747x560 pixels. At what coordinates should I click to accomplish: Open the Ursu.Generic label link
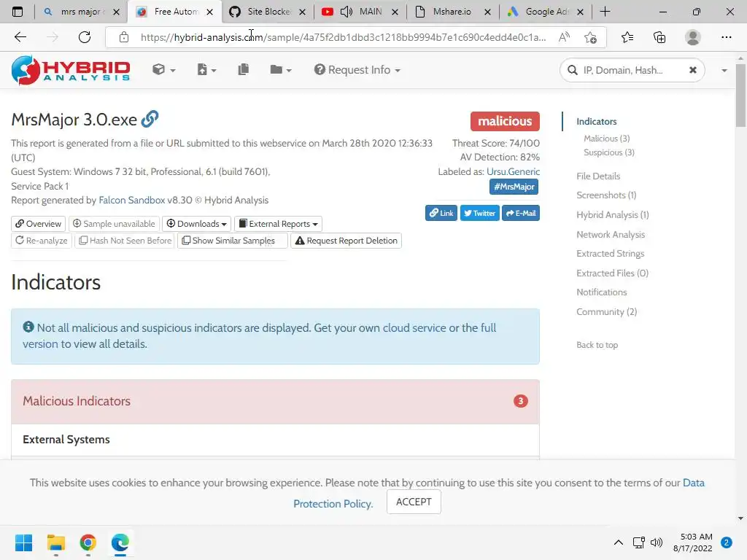[513, 172]
